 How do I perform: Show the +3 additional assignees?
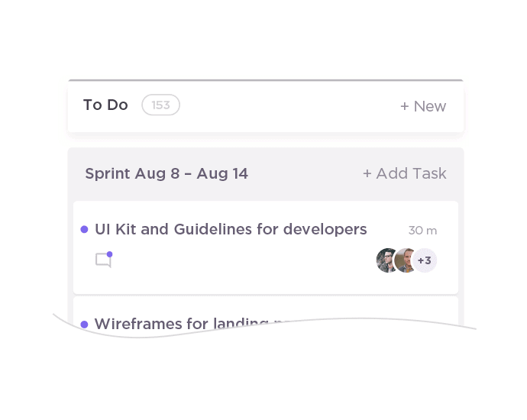click(x=425, y=260)
